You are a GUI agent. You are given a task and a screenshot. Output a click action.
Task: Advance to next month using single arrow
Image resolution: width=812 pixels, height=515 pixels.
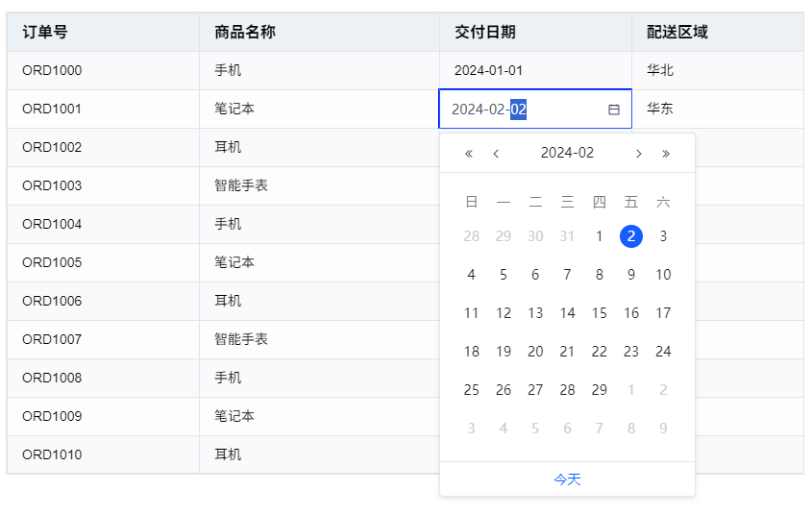pos(639,154)
